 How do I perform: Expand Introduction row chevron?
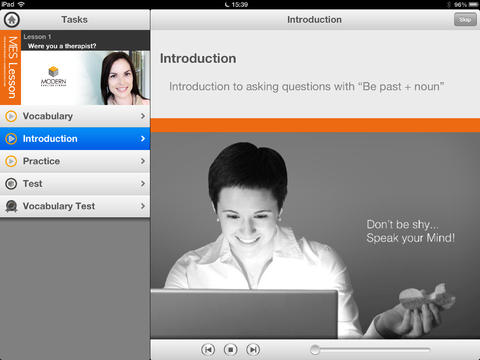(143, 139)
